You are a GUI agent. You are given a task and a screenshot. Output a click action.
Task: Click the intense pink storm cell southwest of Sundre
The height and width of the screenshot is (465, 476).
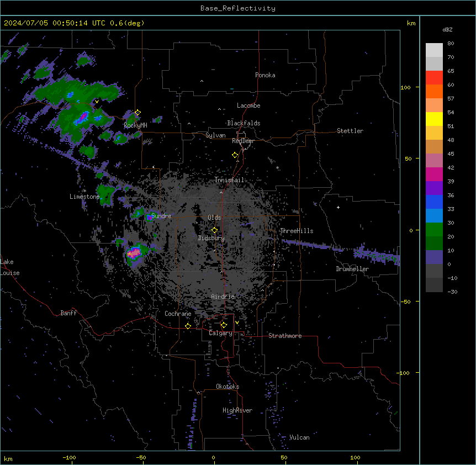[x=134, y=252]
